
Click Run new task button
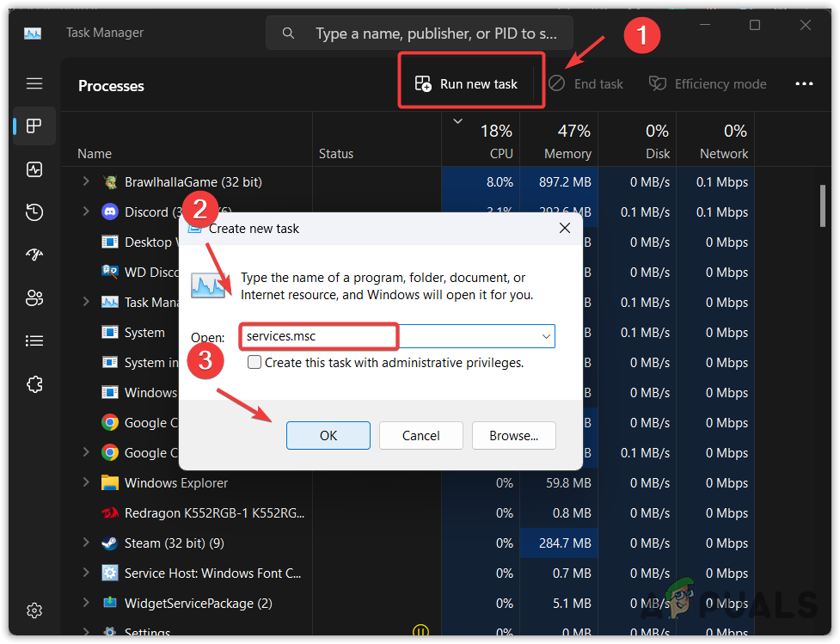click(467, 84)
